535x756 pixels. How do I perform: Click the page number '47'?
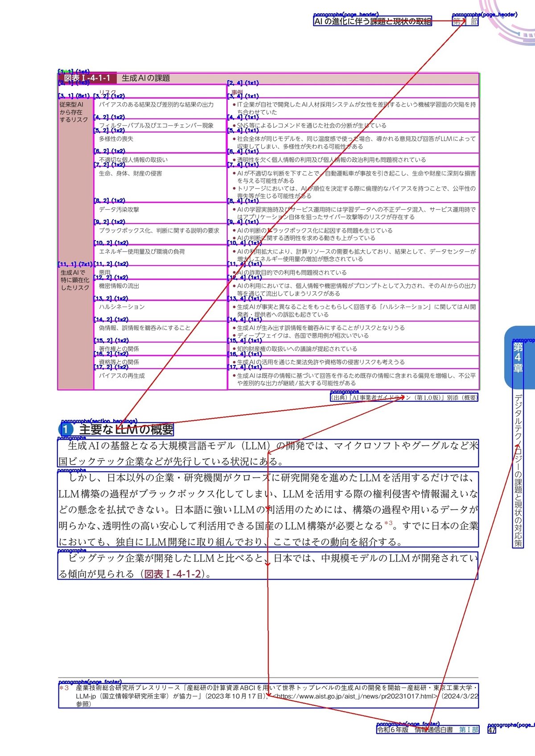pyautogui.click(x=492, y=731)
